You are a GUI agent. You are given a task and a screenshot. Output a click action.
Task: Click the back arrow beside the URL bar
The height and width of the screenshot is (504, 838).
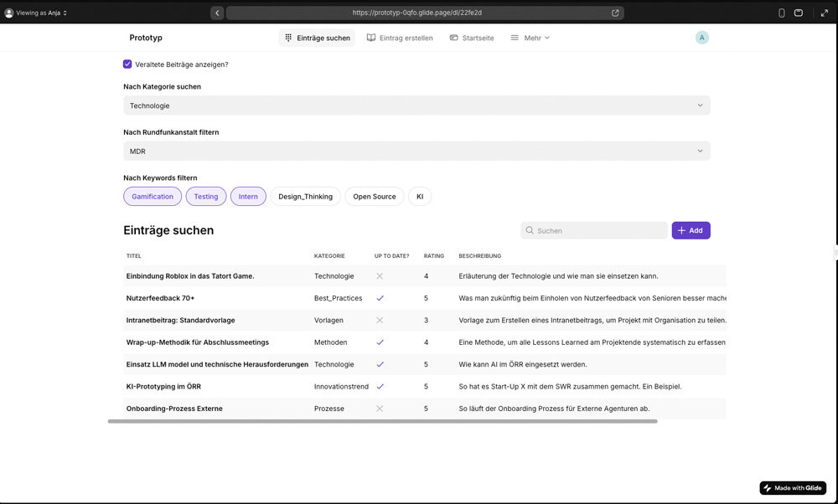[x=217, y=13]
